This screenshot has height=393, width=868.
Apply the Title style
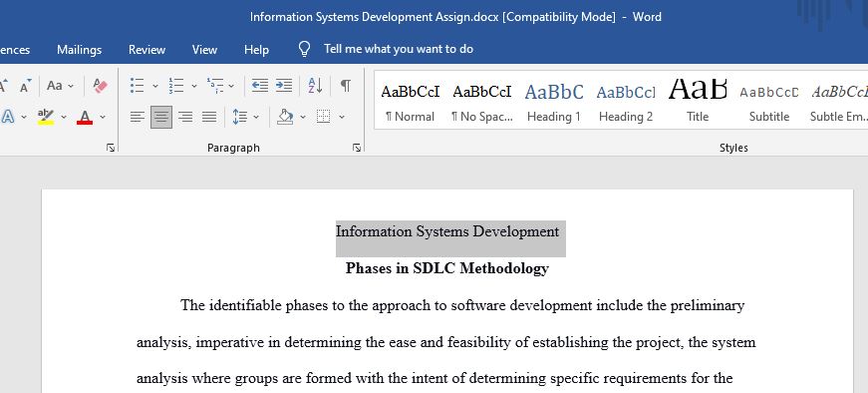pos(698,101)
